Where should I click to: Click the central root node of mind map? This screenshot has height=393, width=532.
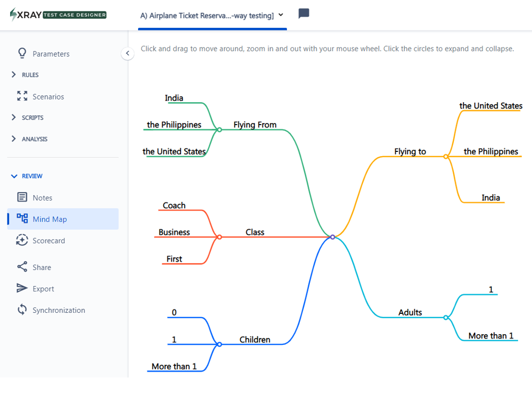coord(332,237)
